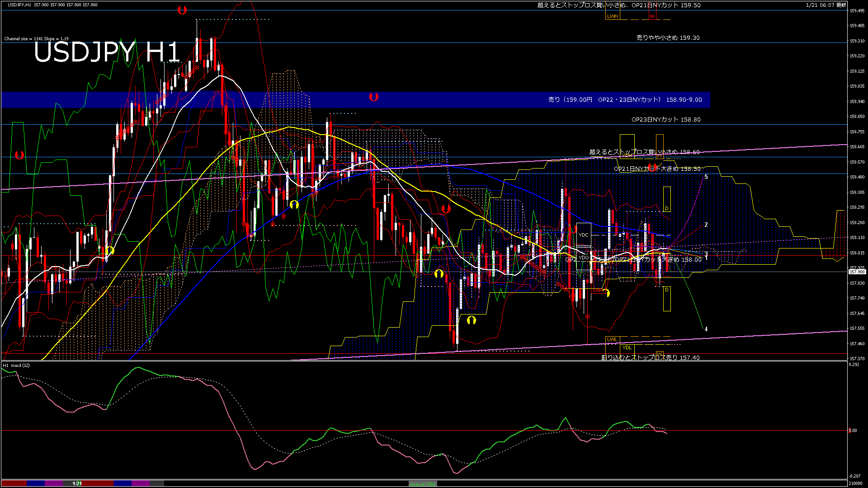
Task: Click red reversal icon in blue sell zone
Action: (373, 97)
